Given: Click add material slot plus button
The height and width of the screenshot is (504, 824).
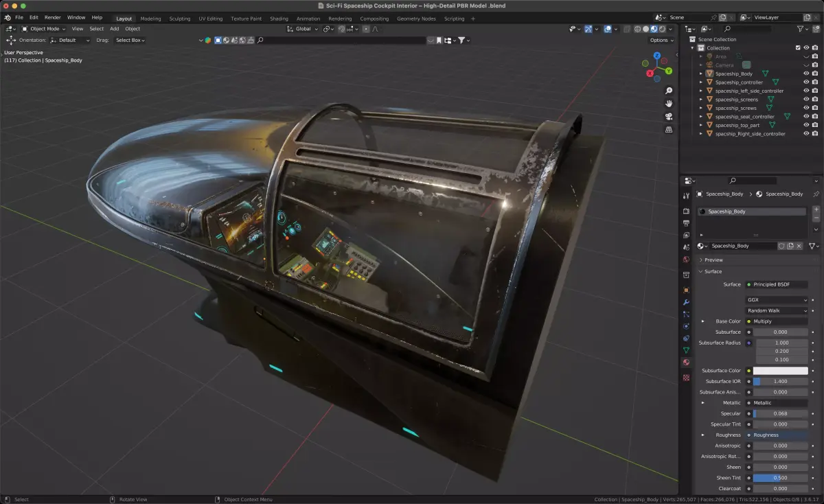Looking at the screenshot, I should point(816,209).
